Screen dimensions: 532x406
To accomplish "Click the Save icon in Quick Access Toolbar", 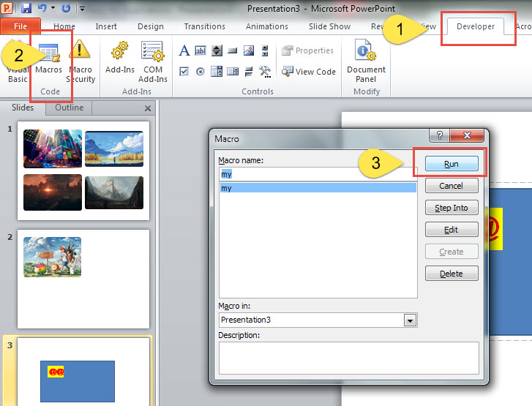I will click(x=26, y=8).
